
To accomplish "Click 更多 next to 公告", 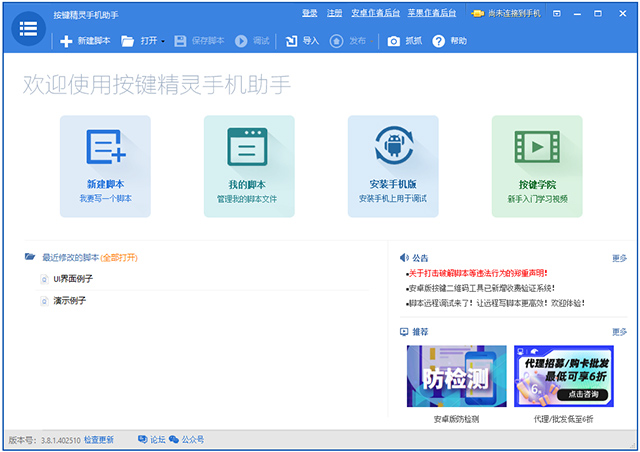I will [619, 258].
